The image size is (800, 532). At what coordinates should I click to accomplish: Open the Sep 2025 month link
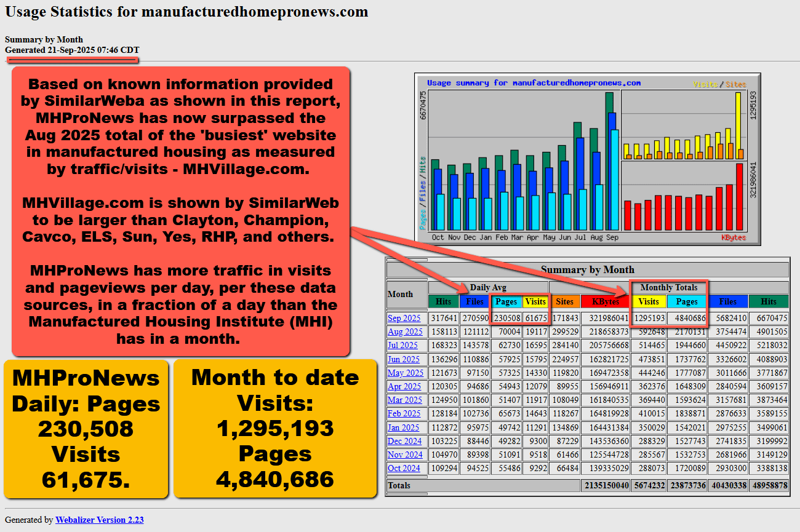click(x=404, y=318)
